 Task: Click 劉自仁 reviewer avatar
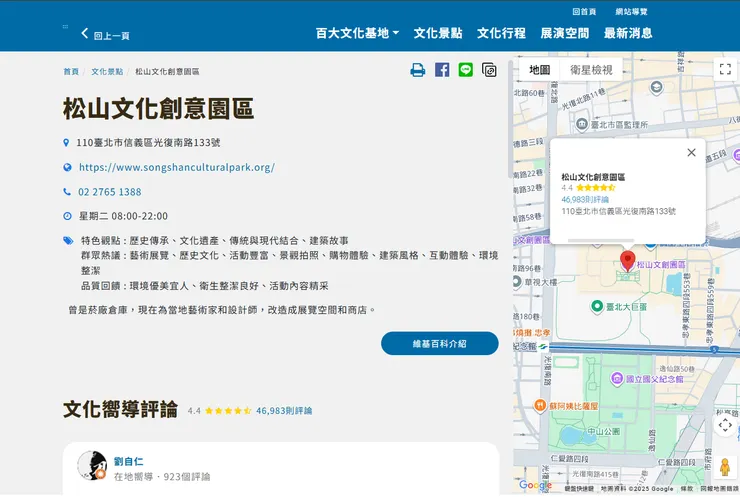[x=92, y=465]
